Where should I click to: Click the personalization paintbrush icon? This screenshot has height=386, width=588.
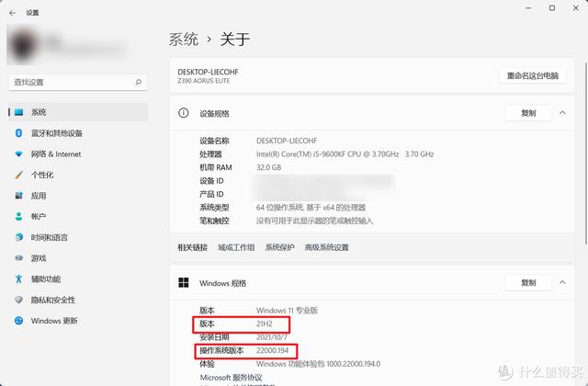(18, 175)
